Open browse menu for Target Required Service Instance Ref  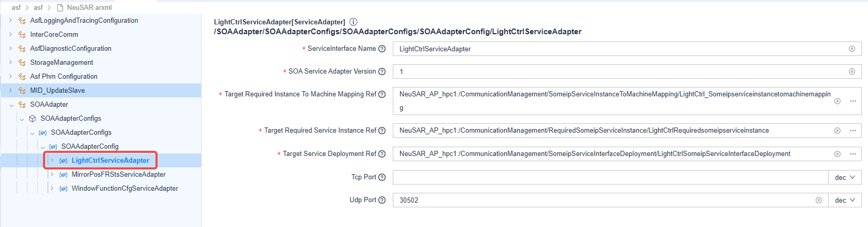[x=852, y=131]
